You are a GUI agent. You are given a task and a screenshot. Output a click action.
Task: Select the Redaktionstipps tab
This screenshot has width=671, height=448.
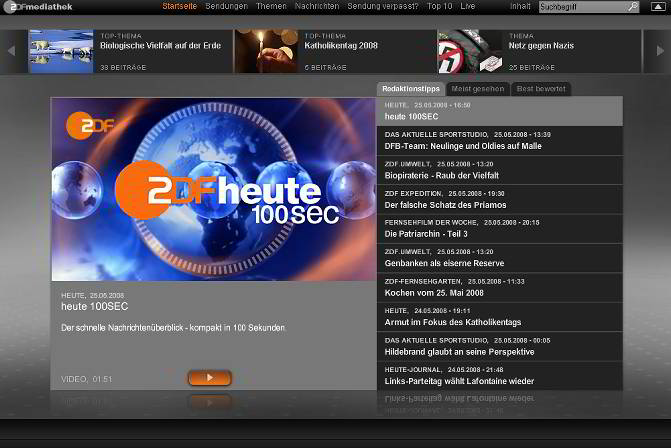pos(410,89)
